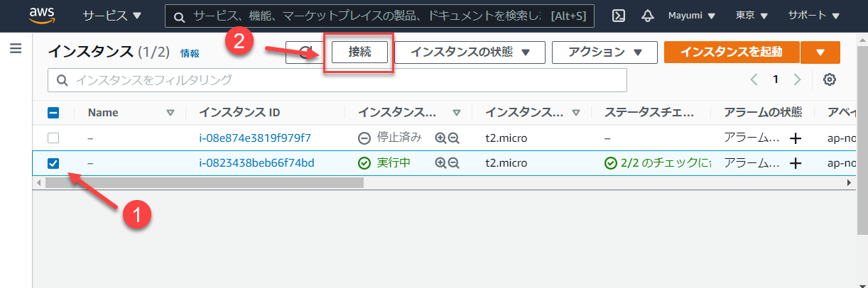Add alarm for instance i-08e874e3819f979f7
The width and height of the screenshot is (868, 288).
pos(796,138)
